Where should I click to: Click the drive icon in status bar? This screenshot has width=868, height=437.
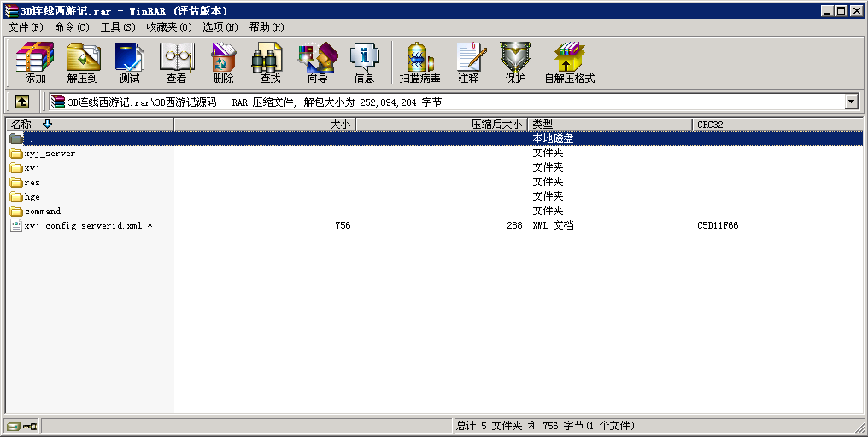point(14,426)
